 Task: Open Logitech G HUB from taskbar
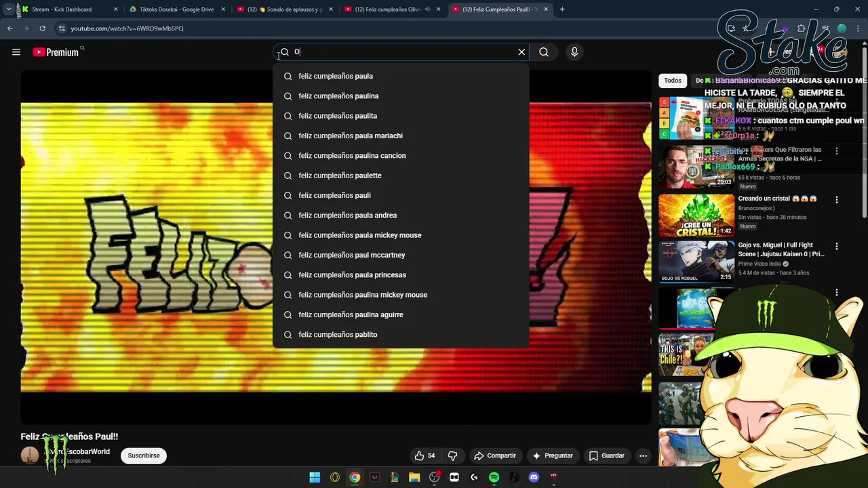pos(474,477)
